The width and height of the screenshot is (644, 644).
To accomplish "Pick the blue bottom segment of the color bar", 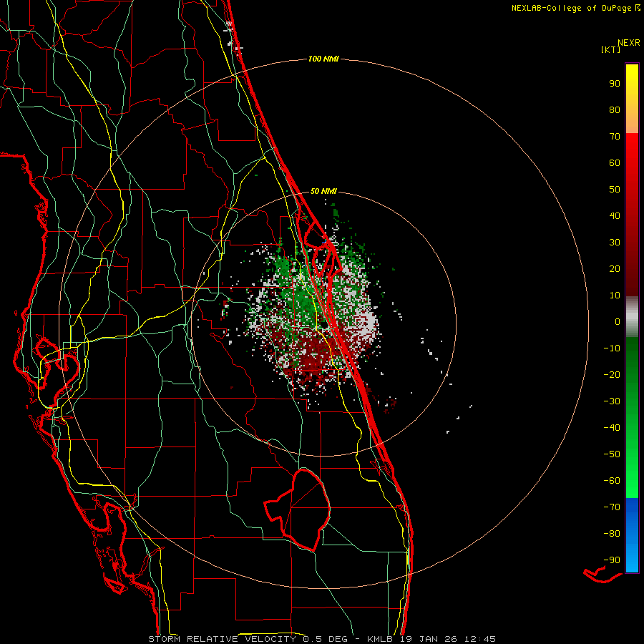I will pos(632,535).
